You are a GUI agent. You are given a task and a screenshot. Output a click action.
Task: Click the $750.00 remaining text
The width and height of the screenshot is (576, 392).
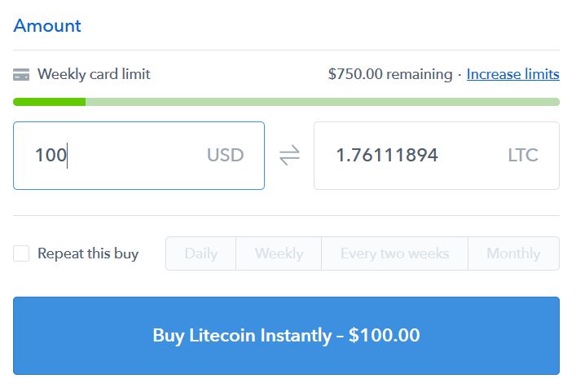tap(390, 74)
